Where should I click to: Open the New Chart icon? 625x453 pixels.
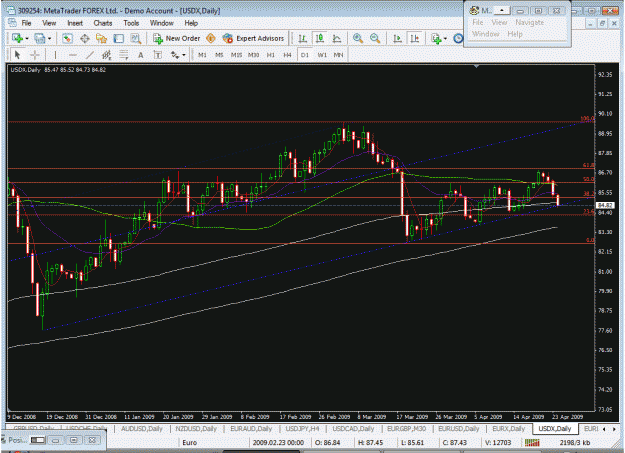(x=17, y=38)
